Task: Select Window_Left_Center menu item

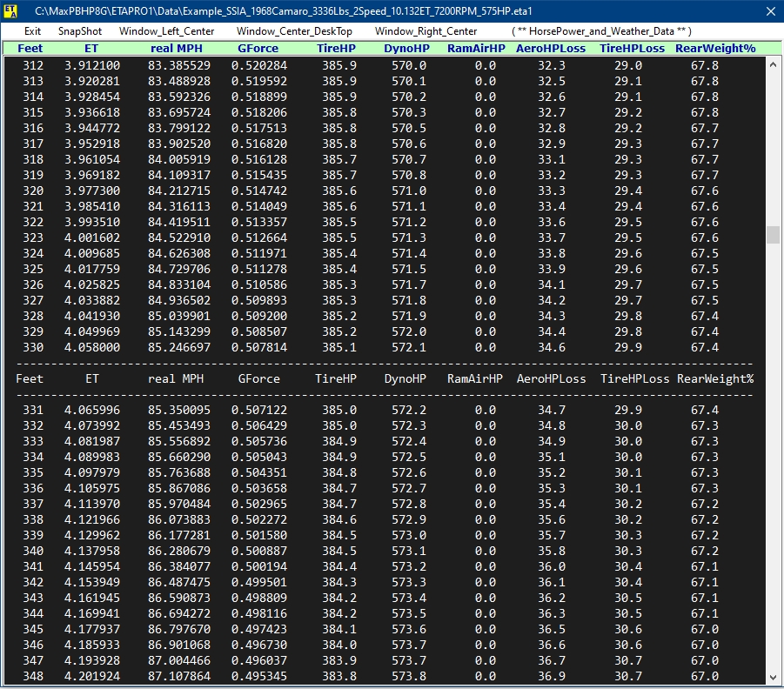Action: (166, 31)
